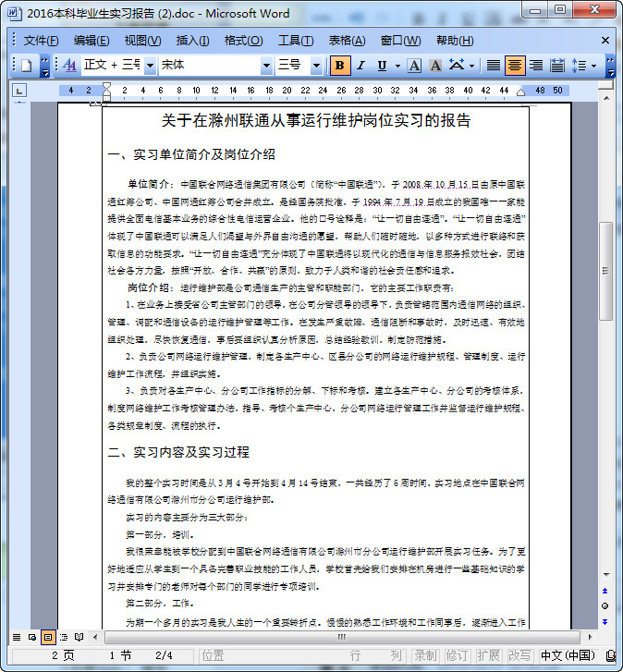The height and width of the screenshot is (672, 623).
Task: Expand the font name dropdown list
Action: tap(266, 66)
